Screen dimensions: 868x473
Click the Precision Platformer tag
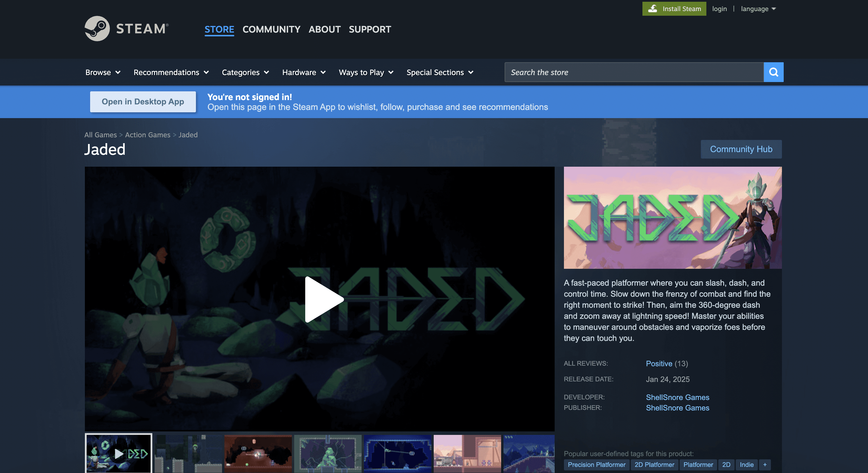596,465
